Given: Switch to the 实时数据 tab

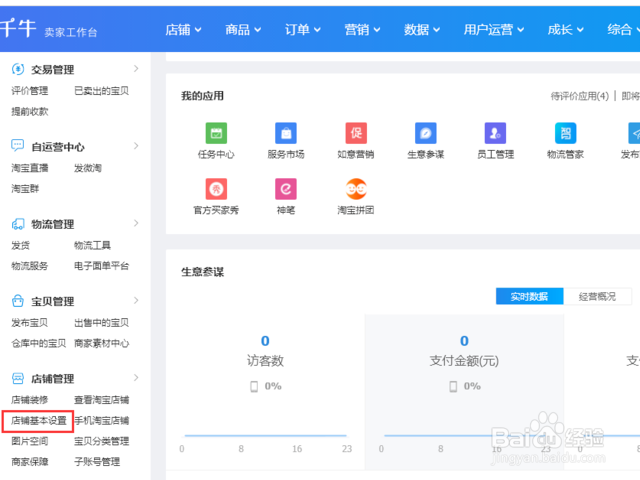Looking at the screenshot, I should click(x=529, y=296).
